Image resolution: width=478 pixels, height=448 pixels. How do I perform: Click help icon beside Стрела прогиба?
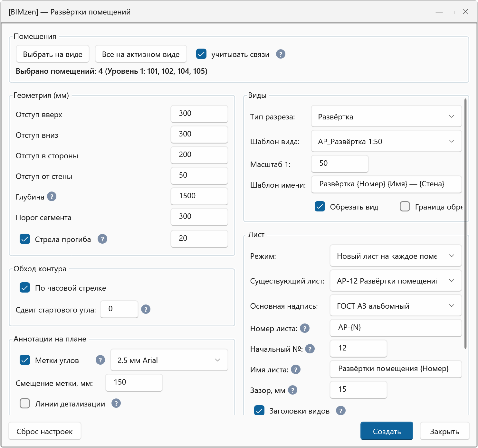tap(102, 239)
